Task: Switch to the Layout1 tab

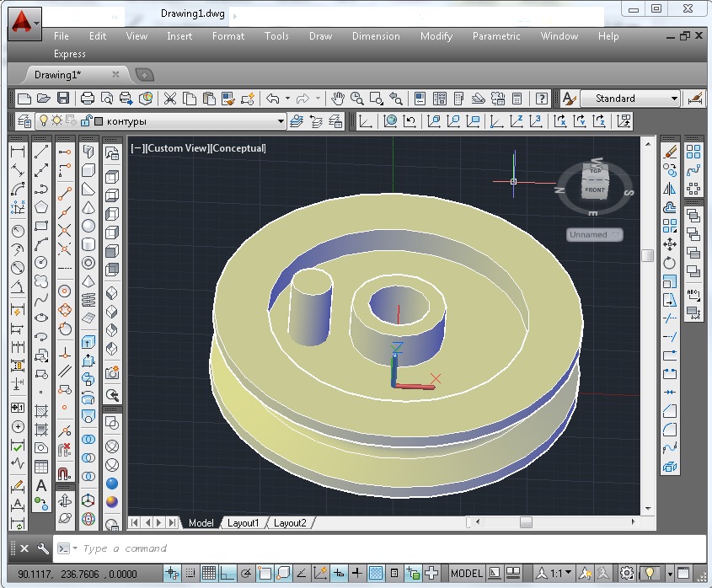Action: click(243, 523)
